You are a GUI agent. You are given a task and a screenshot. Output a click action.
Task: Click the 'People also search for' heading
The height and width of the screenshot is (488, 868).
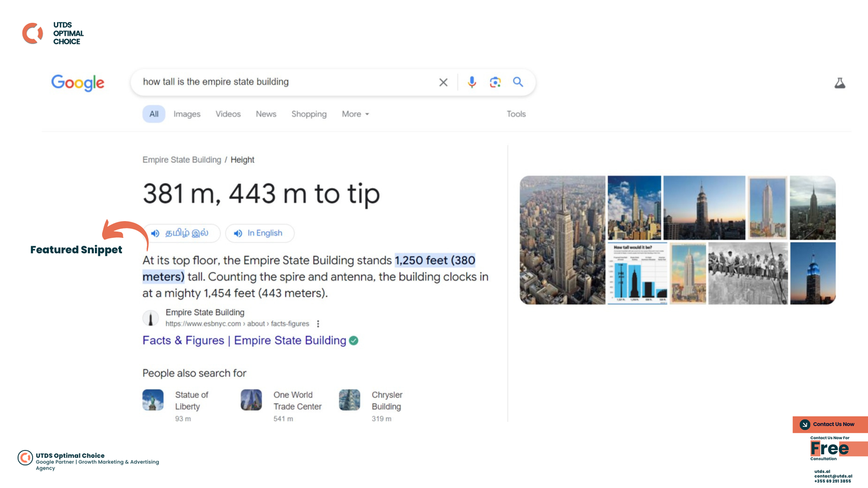(194, 373)
